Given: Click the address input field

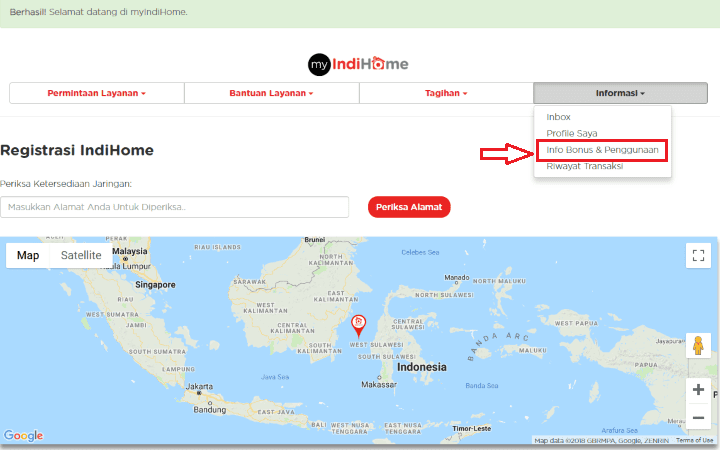Looking at the screenshot, I should click(x=175, y=207).
